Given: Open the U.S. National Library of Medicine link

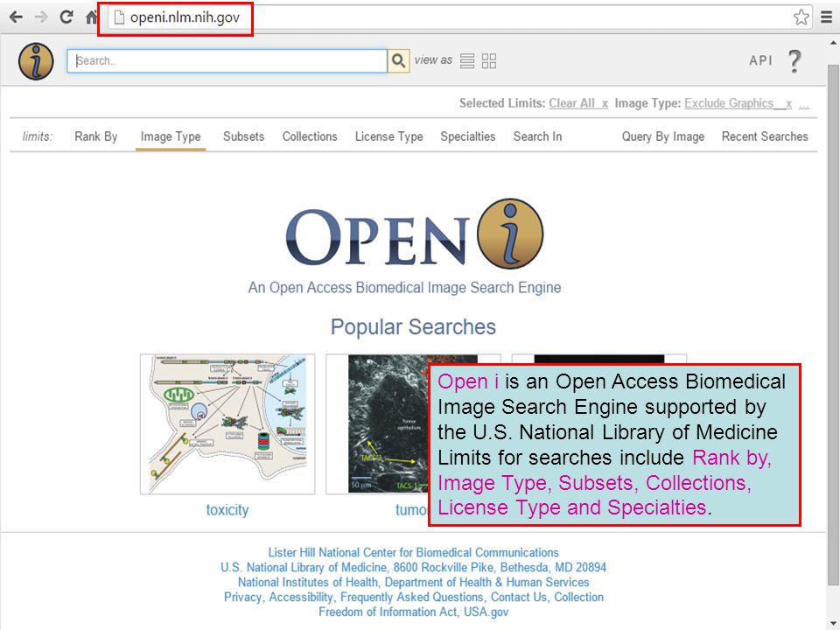Looking at the screenshot, I should pos(304,567).
